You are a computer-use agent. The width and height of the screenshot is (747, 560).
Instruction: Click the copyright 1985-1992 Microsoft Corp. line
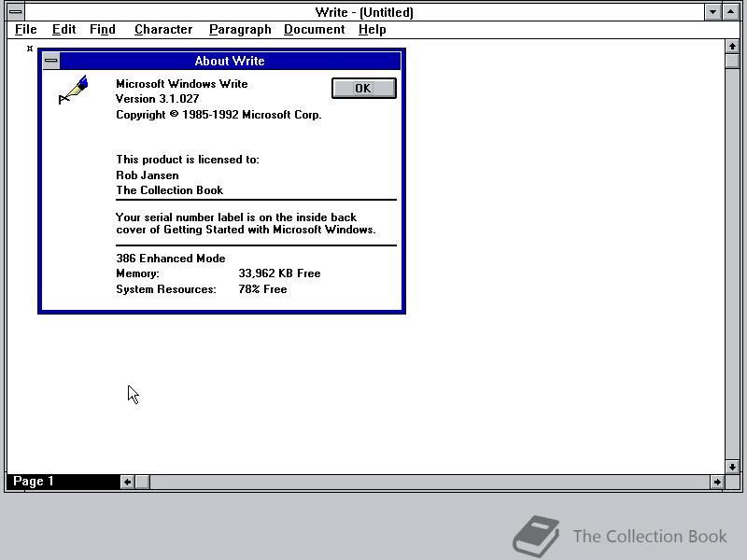[x=218, y=115]
